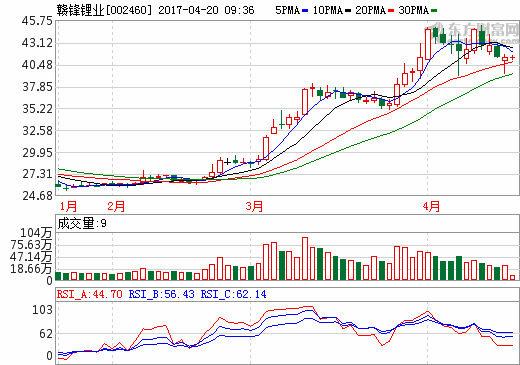This screenshot has height=365, width=520.
Task: Click the 62 RSI axis label
Action: point(46,334)
